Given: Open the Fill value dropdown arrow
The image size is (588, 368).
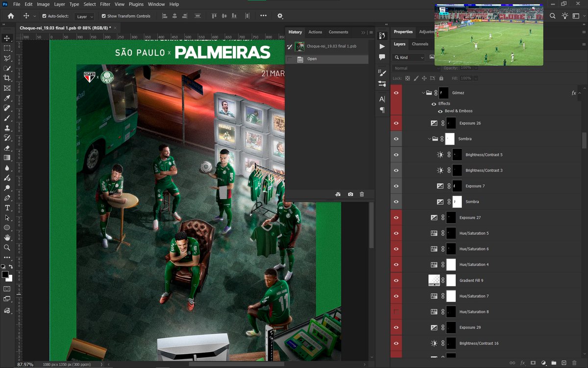Looking at the screenshot, I should pos(475,78).
